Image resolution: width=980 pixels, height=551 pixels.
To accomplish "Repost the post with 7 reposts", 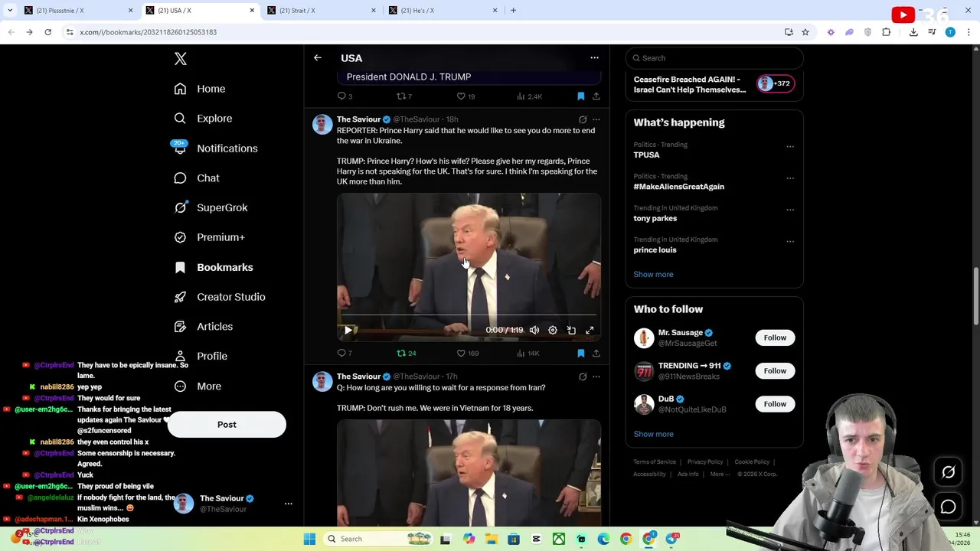I will tap(403, 96).
